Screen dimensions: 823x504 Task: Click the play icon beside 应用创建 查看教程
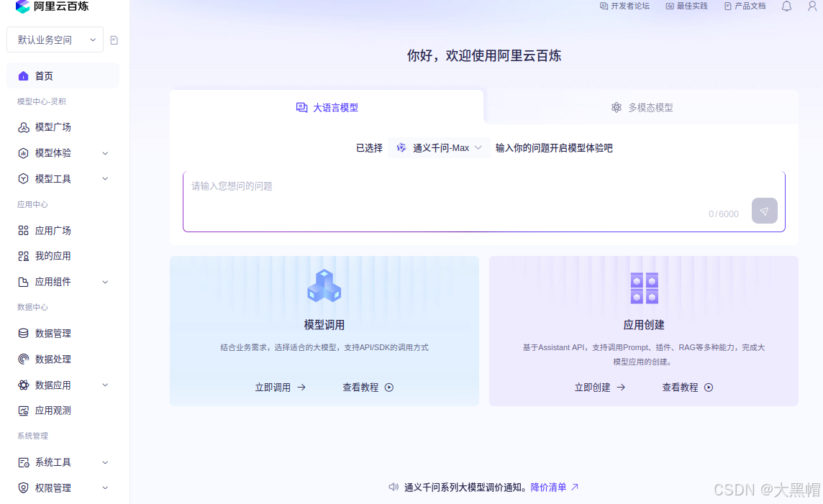pos(709,388)
